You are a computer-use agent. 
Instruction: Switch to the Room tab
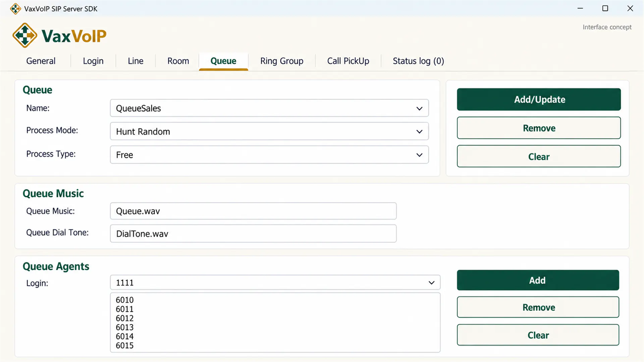(x=178, y=61)
